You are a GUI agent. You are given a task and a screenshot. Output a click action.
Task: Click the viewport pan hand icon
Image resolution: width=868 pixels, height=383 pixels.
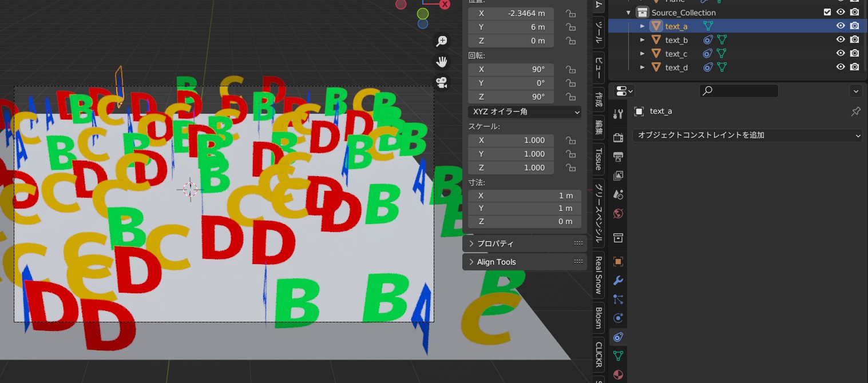442,62
